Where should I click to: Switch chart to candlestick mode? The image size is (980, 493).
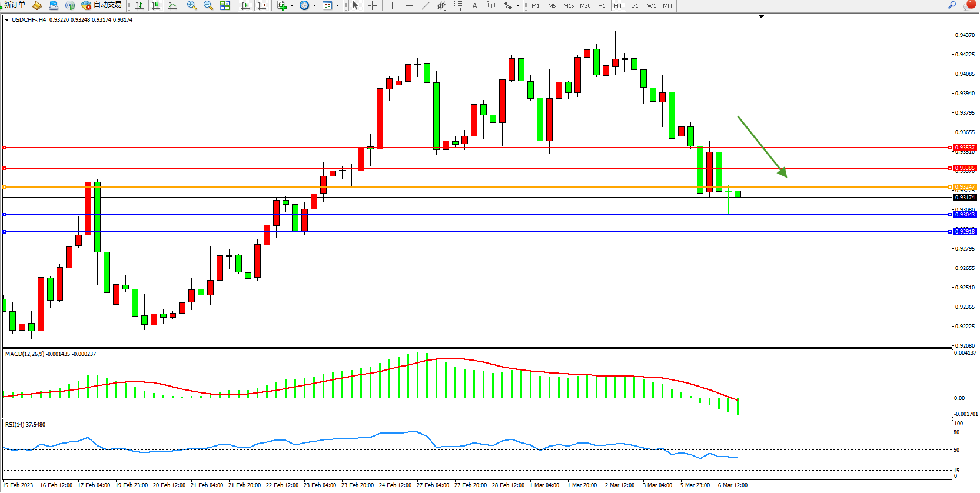[x=156, y=5]
